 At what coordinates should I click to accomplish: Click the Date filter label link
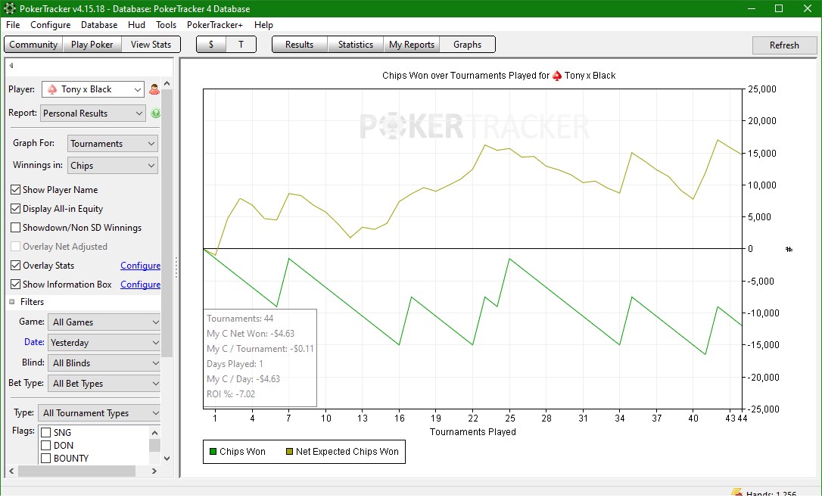34,341
